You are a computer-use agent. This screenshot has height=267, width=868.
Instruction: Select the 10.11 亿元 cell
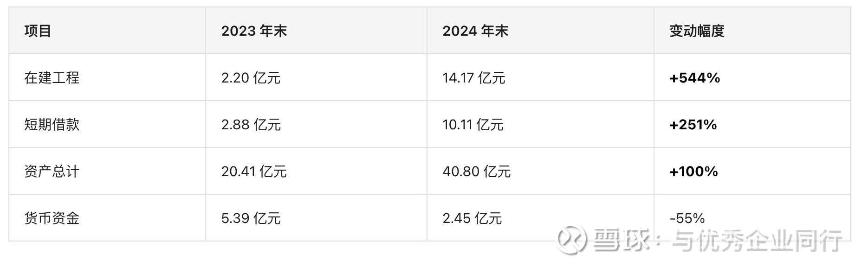pos(473,125)
